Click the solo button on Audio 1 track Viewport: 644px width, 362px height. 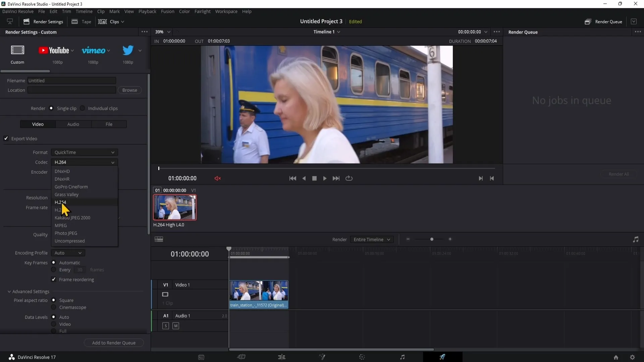coord(165,325)
